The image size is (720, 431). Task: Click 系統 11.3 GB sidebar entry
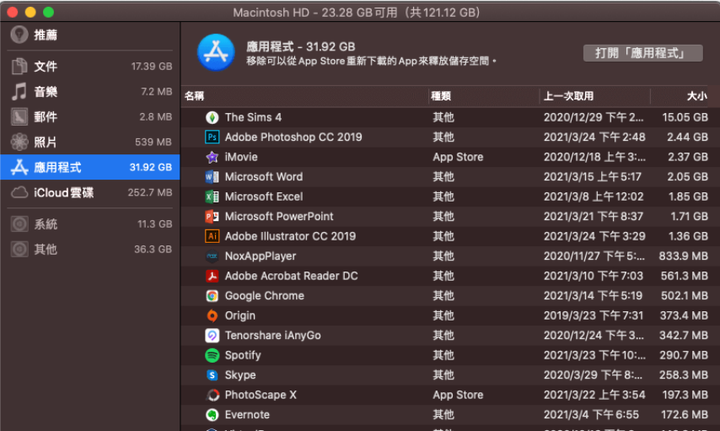pos(90,224)
